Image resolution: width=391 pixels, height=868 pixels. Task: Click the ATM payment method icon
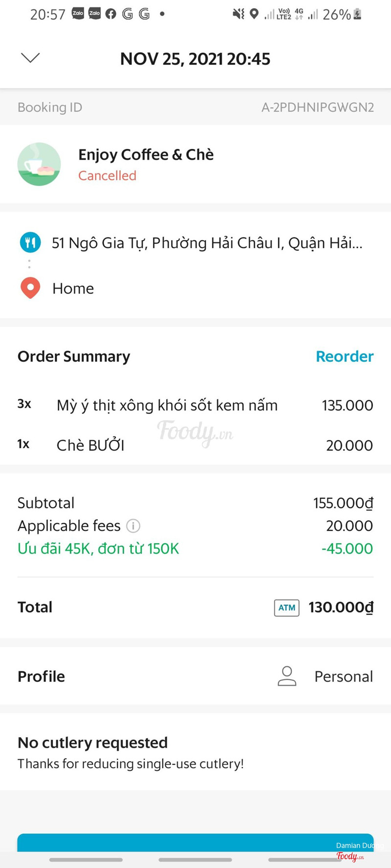(286, 608)
